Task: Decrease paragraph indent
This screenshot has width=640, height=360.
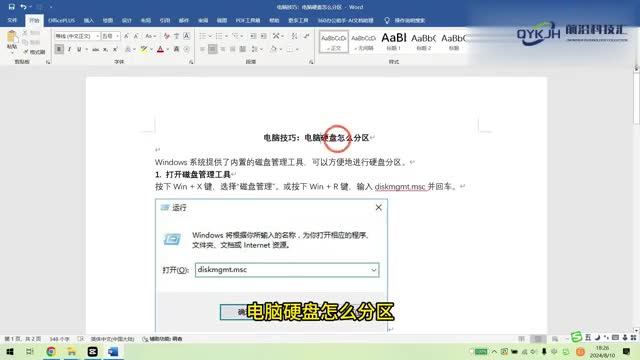Action: coord(253,36)
